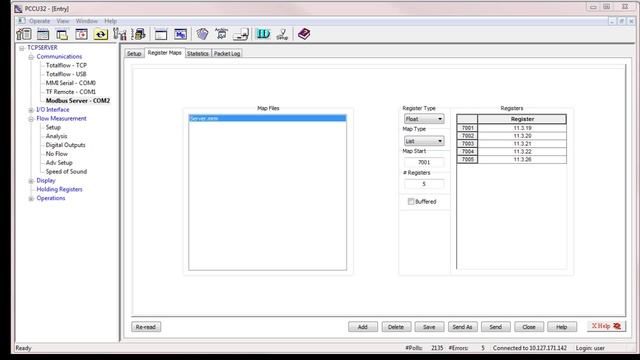Click the PCCU32 title bar application icon
The width and height of the screenshot is (640, 360).
tap(18, 9)
